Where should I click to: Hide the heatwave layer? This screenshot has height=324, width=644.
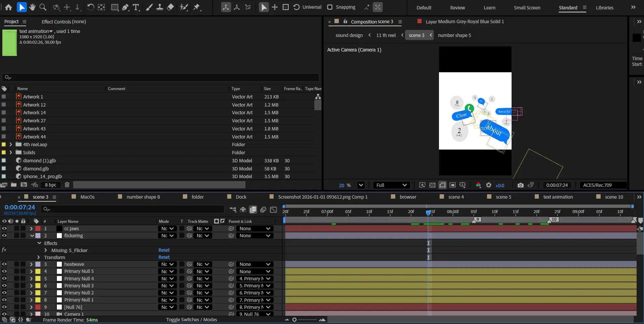click(x=4, y=264)
